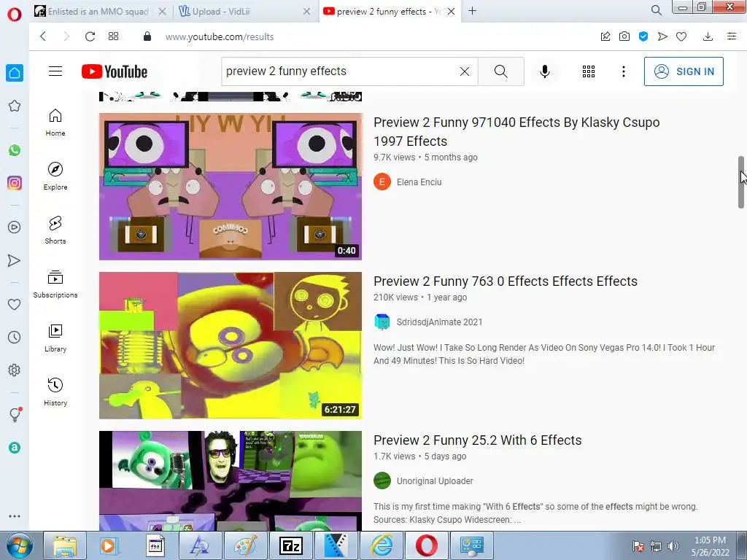
Task: Launch Internet Explorer from the taskbar
Action: click(x=382, y=545)
